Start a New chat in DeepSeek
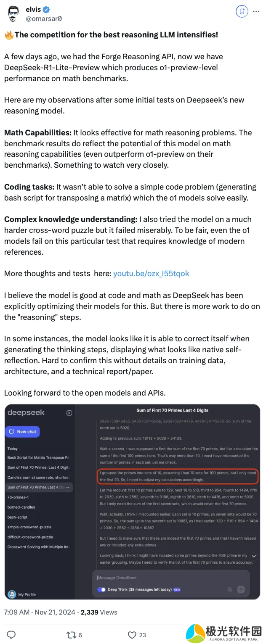 click(22, 432)
